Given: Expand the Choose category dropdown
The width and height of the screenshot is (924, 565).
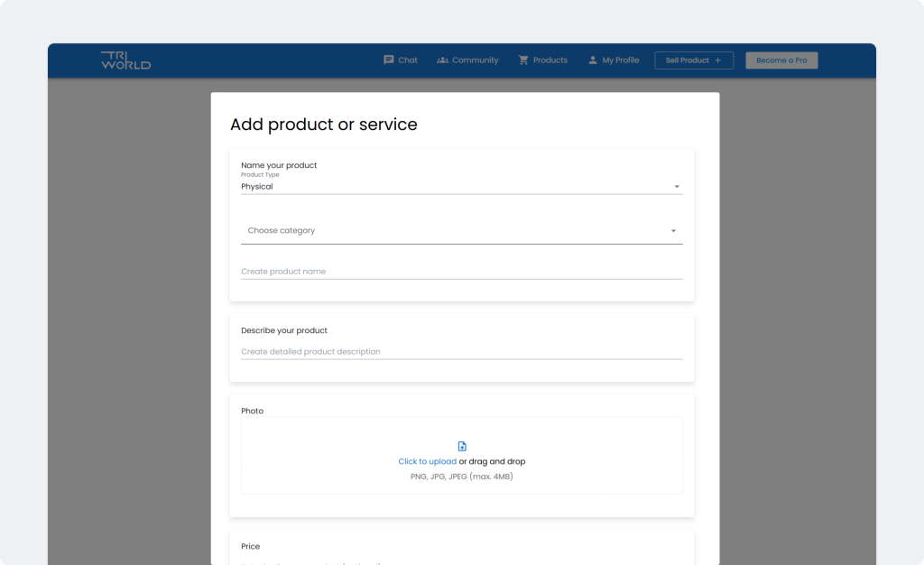Looking at the screenshot, I should (460, 230).
